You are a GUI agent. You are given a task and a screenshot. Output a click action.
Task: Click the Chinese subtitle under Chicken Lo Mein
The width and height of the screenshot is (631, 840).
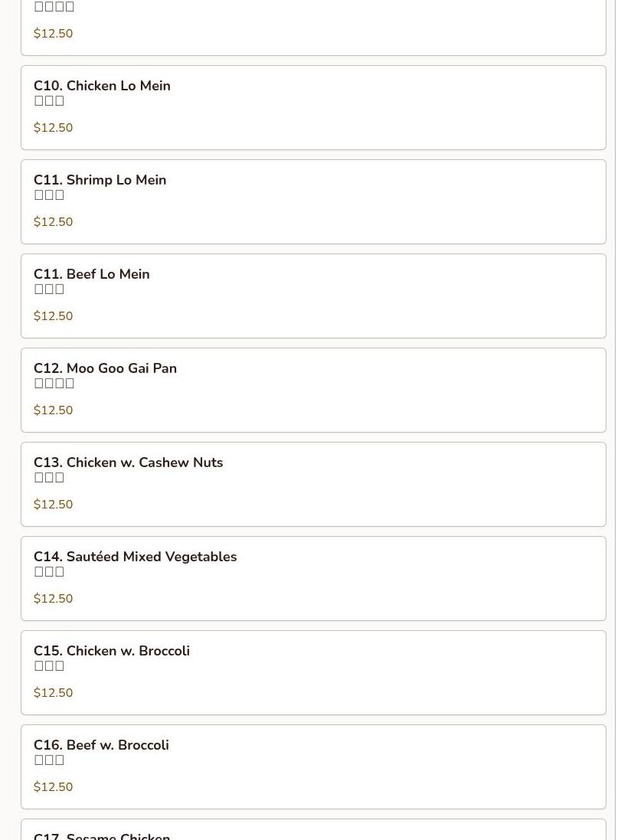pos(49,101)
